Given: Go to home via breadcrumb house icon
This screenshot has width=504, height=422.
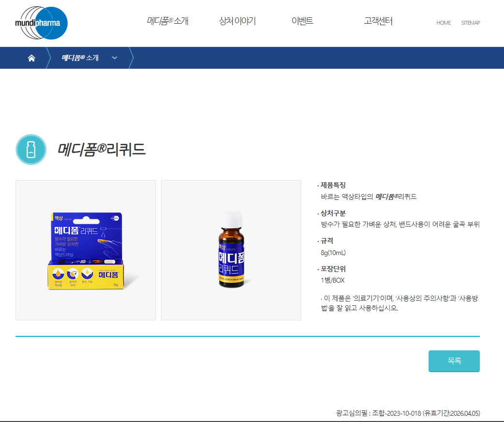Looking at the screenshot, I should click(31, 58).
